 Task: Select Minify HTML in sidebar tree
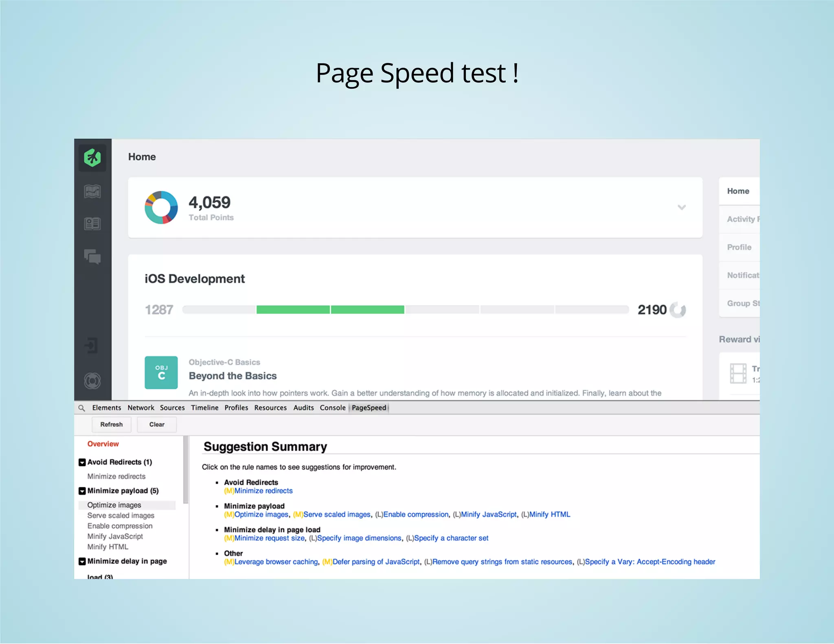pos(108,547)
